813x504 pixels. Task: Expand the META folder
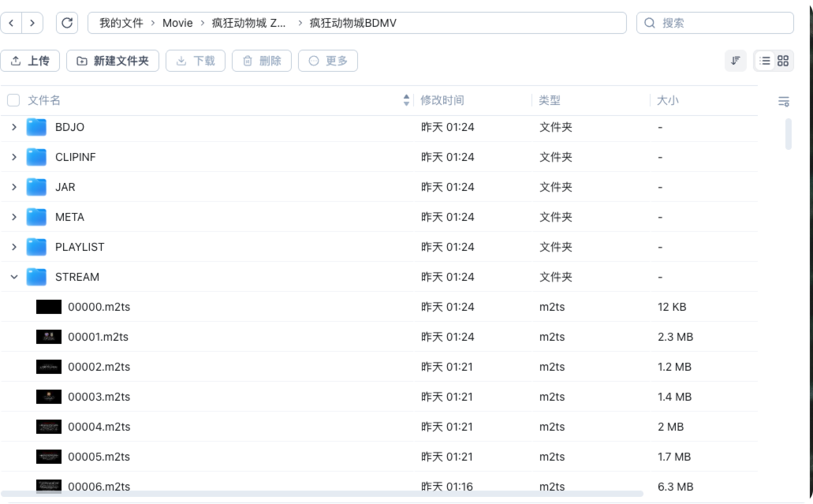[14, 217]
